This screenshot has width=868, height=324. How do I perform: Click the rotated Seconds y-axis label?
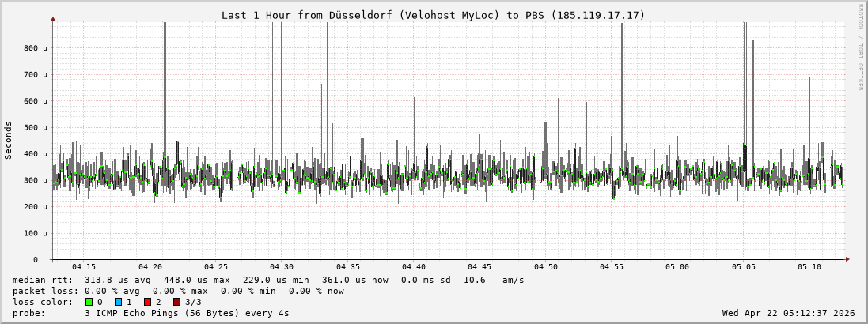[x=9, y=141]
